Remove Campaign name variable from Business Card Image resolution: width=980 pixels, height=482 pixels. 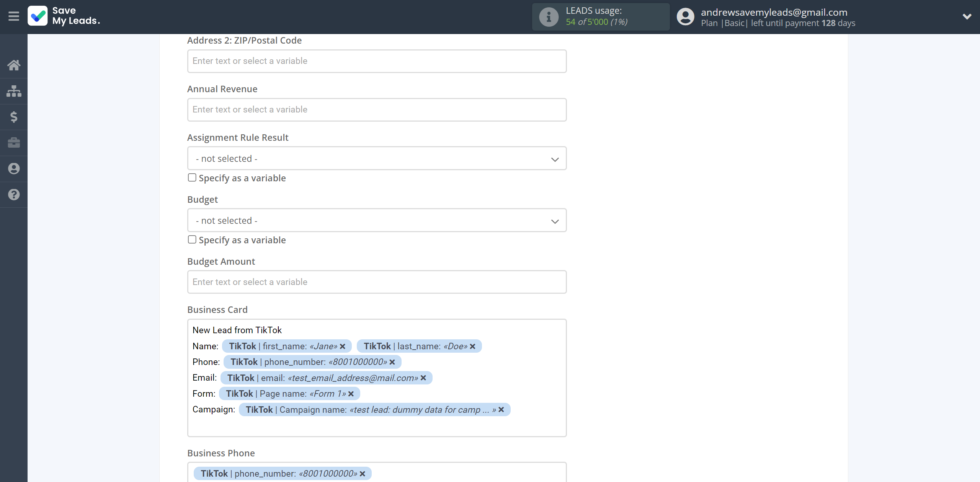click(x=501, y=410)
